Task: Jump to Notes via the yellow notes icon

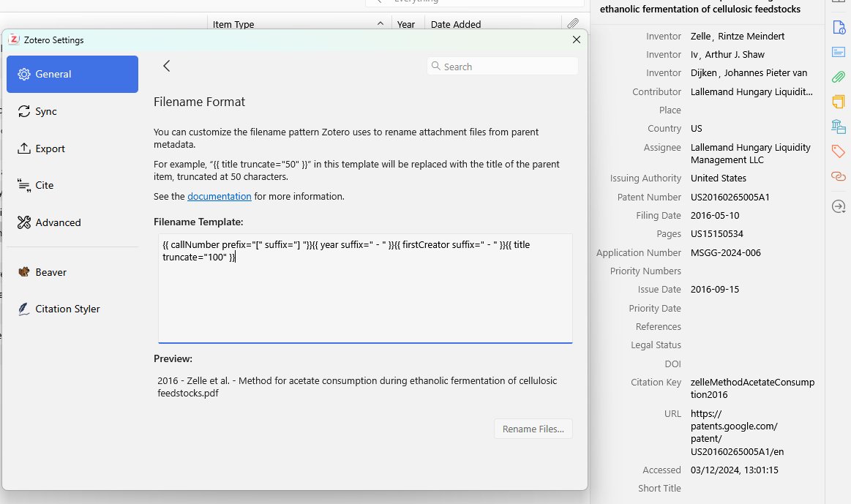Action: [x=839, y=102]
